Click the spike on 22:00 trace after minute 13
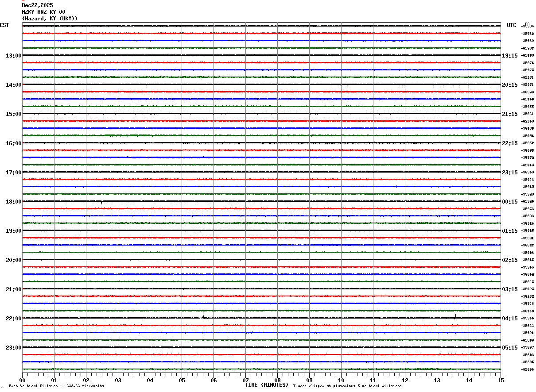This screenshot has height=392, width=536. click(455, 316)
